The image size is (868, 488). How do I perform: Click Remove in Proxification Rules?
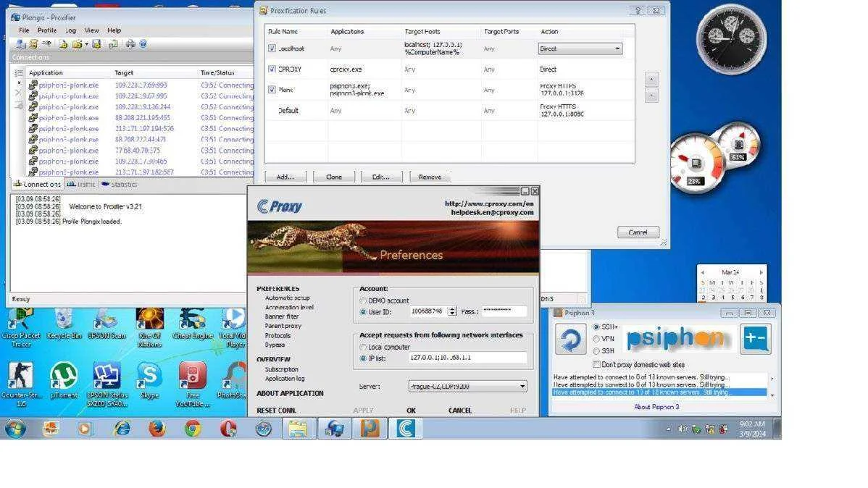430,177
